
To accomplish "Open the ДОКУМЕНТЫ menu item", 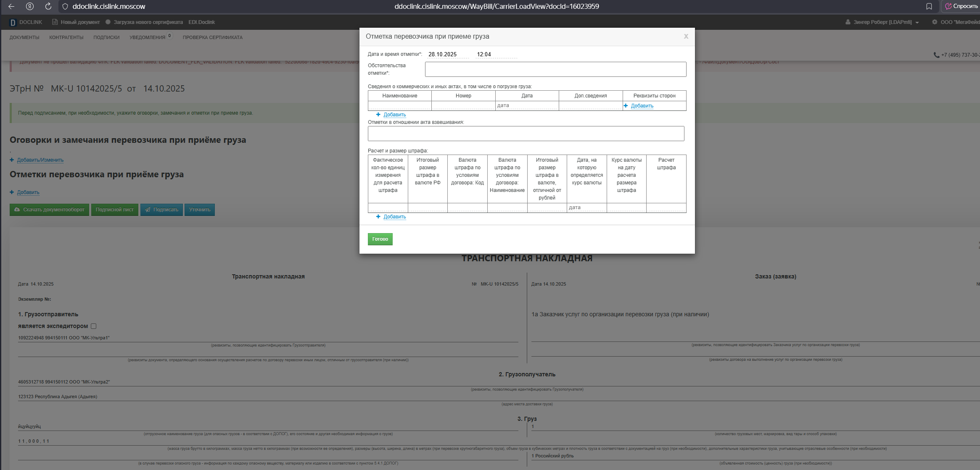I will [24, 37].
